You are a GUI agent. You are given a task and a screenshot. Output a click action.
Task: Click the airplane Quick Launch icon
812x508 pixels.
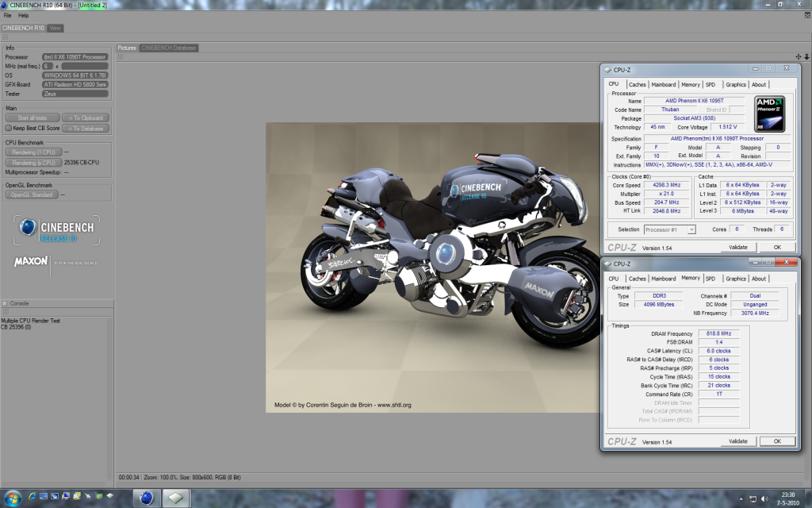[87, 496]
